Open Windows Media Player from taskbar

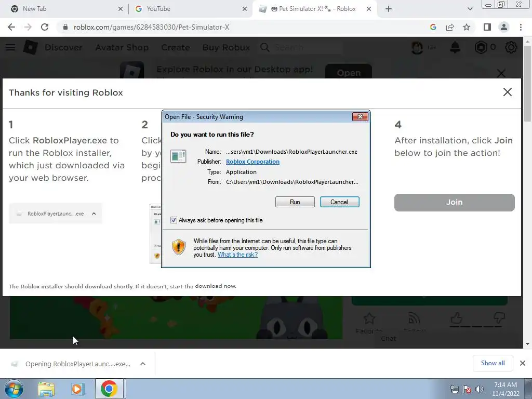click(77, 389)
